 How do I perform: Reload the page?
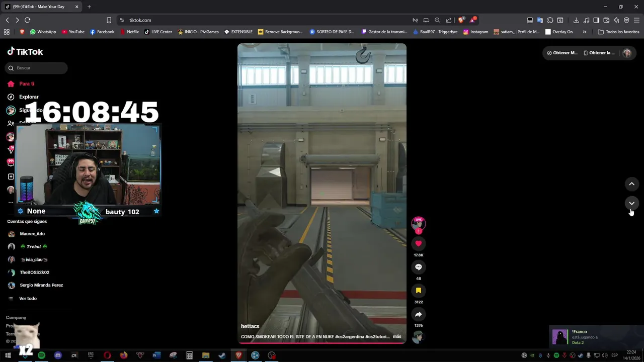coord(27,20)
